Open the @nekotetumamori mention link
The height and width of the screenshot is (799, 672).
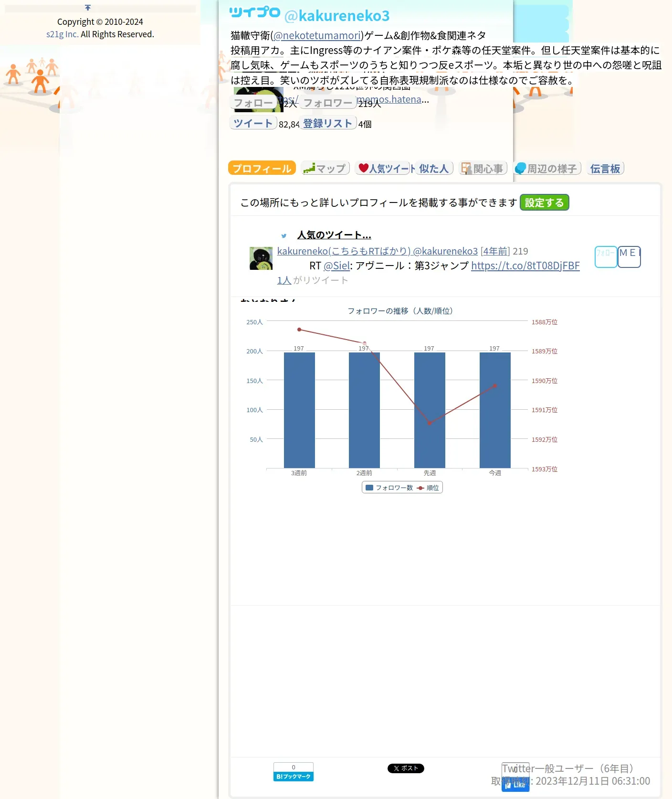pos(317,35)
